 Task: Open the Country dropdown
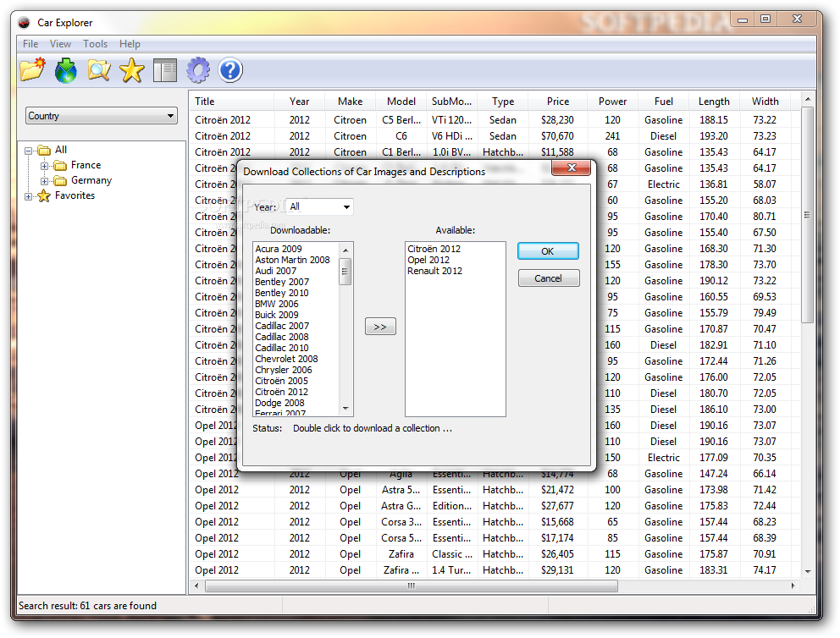pos(102,116)
